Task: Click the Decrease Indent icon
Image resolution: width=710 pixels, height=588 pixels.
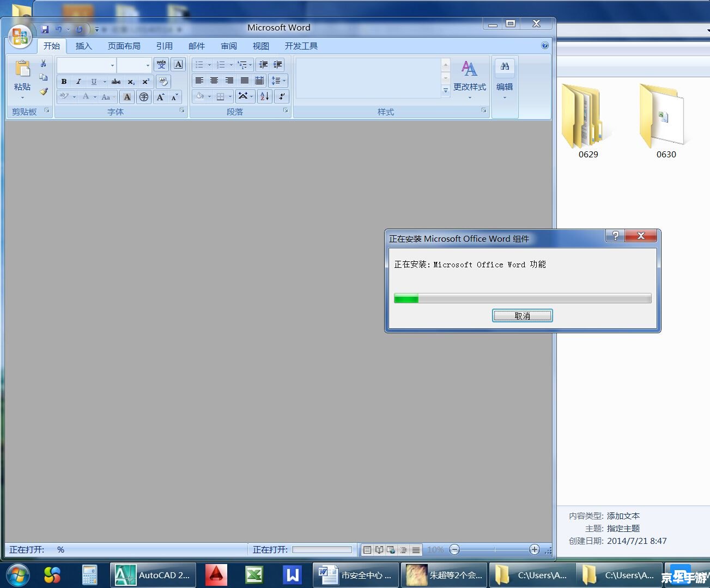Action: [x=263, y=65]
